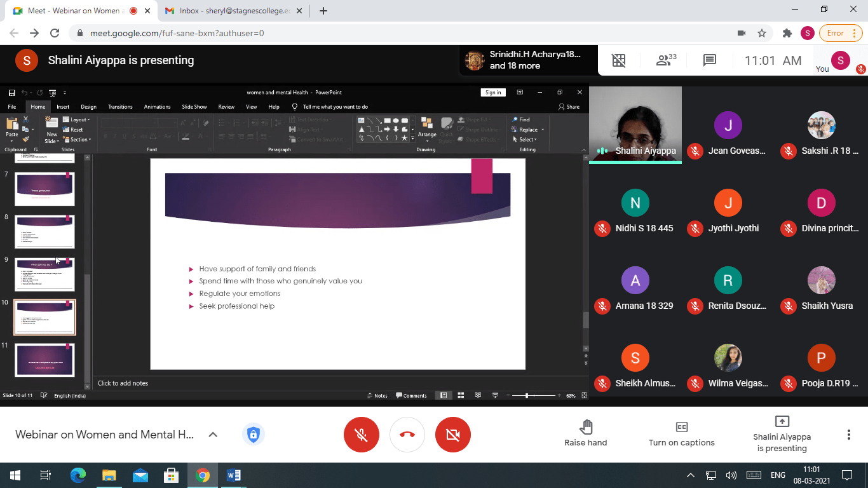The image size is (868, 488).
Task: Turn on captions
Action: pyautogui.click(x=681, y=433)
